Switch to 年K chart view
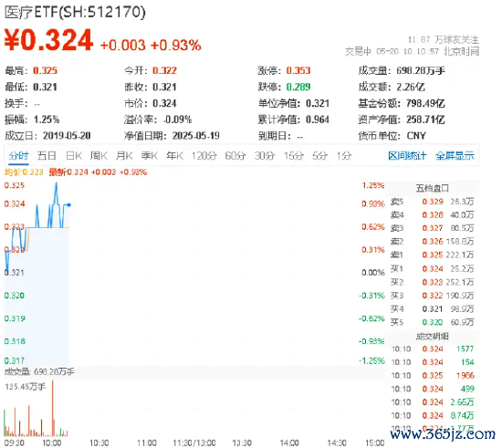 [x=175, y=156]
